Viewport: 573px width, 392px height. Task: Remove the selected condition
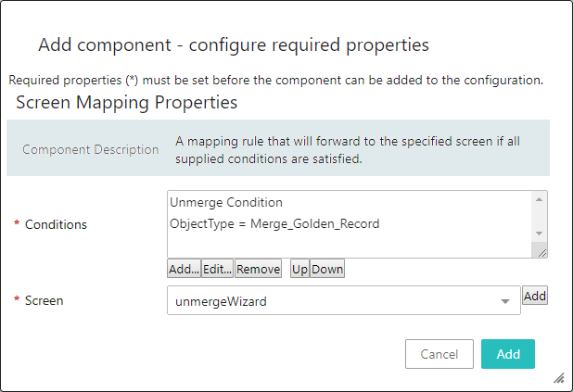pyautogui.click(x=258, y=269)
